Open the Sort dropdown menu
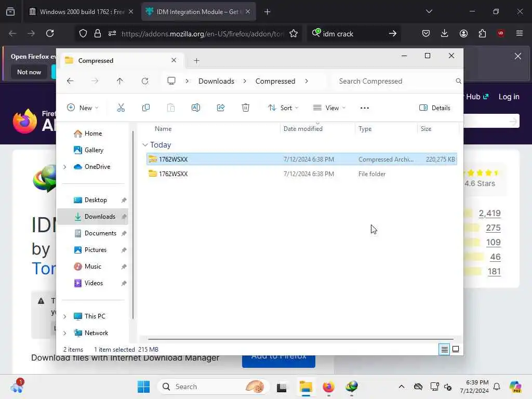 [283, 108]
